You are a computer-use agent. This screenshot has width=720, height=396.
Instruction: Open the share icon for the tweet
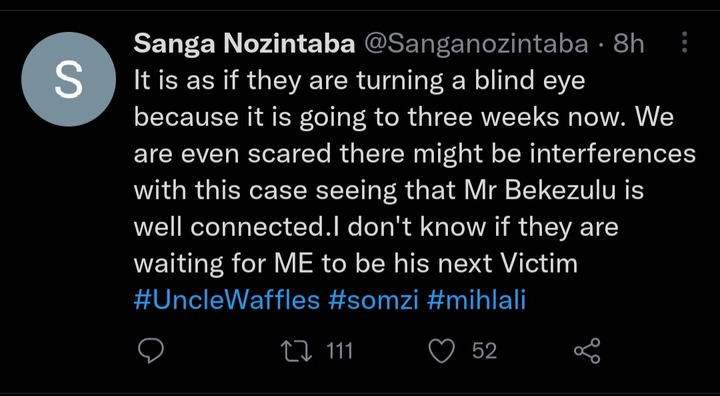587,352
